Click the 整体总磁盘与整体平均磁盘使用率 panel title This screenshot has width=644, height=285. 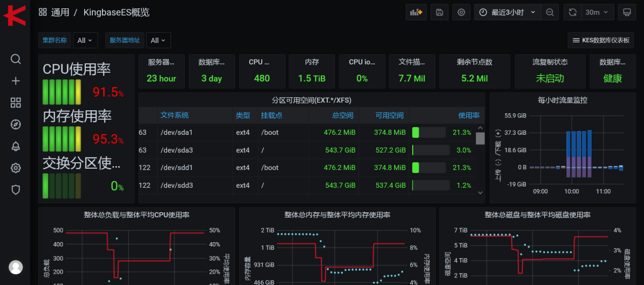(538, 215)
